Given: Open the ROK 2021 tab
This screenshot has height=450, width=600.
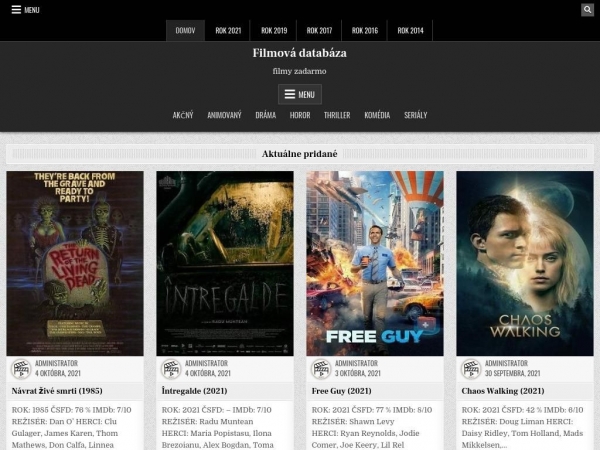Looking at the screenshot, I should click(228, 31).
